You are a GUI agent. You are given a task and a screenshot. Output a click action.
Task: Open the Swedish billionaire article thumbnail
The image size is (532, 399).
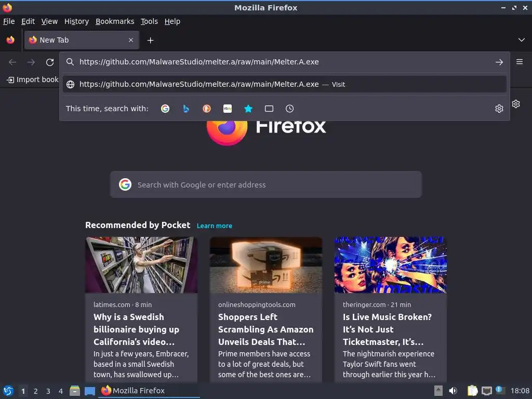click(x=141, y=265)
